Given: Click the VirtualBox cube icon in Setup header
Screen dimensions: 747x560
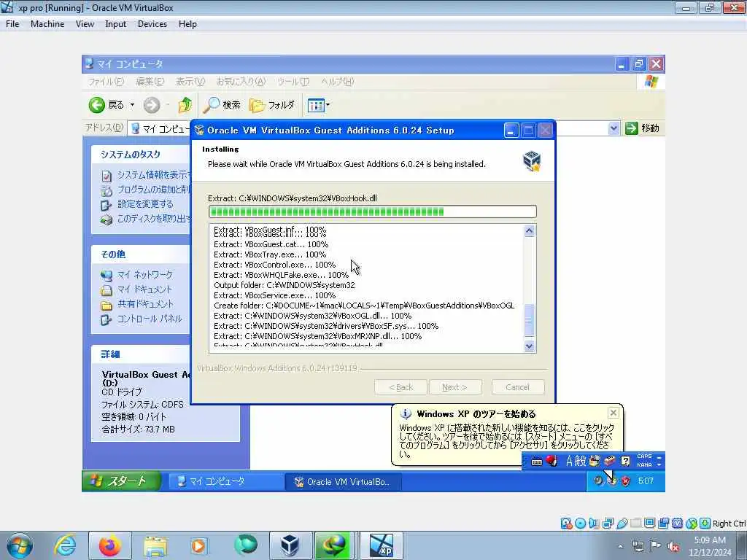Looking at the screenshot, I should pos(532,161).
